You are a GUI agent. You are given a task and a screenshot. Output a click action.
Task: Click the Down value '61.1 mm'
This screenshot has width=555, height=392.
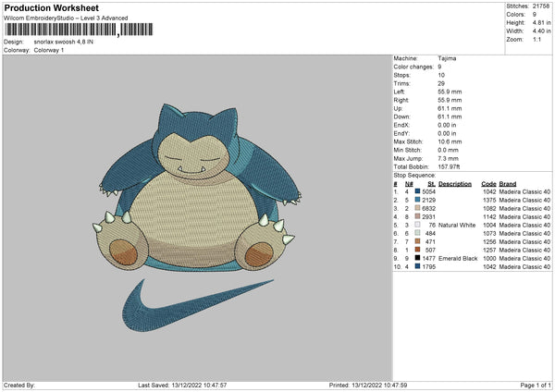(x=450, y=116)
